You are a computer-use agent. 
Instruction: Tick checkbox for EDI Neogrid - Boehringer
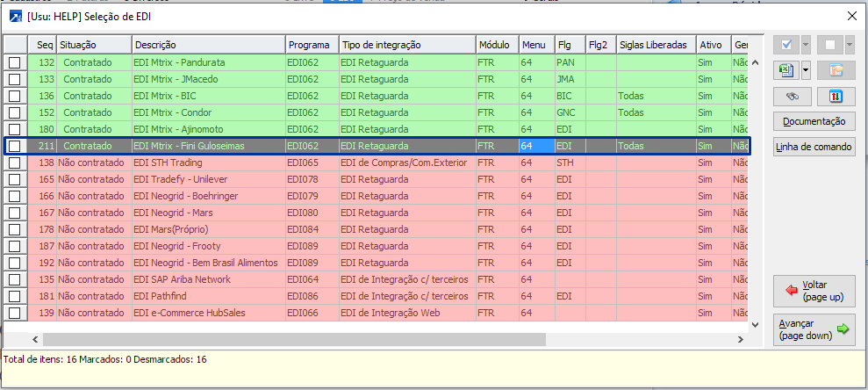tap(15, 196)
